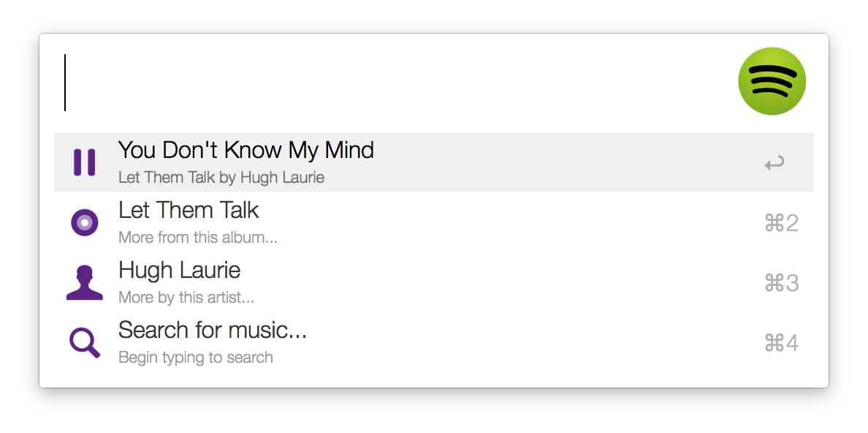Screen dimensions: 868x433
Task: Click "Begin typing to search" subtitle
Action: click(x=195, y=358)
